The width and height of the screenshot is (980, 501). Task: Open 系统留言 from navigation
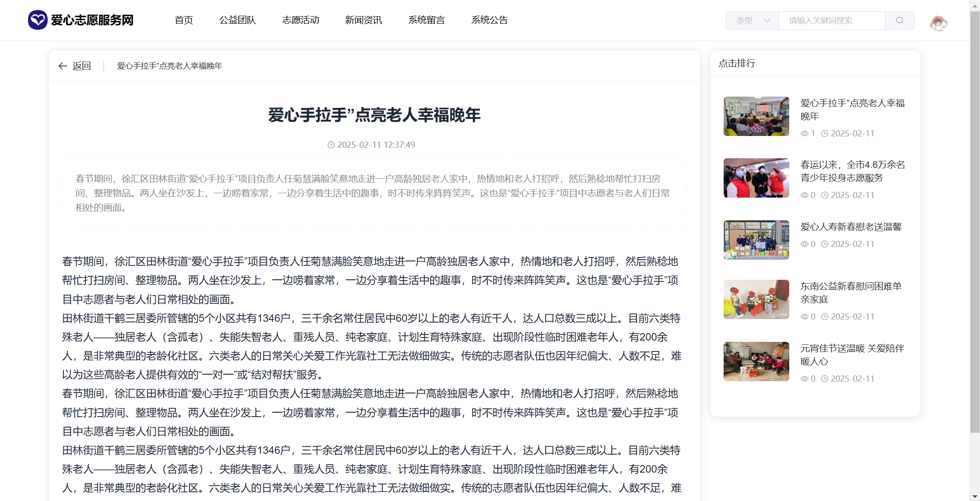(x=427, y=20)
